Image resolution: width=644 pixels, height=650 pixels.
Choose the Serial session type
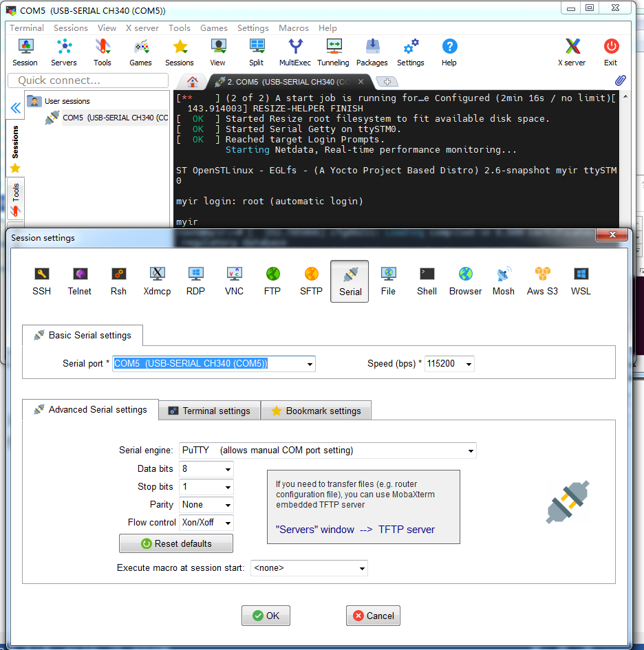click(350, 281)
